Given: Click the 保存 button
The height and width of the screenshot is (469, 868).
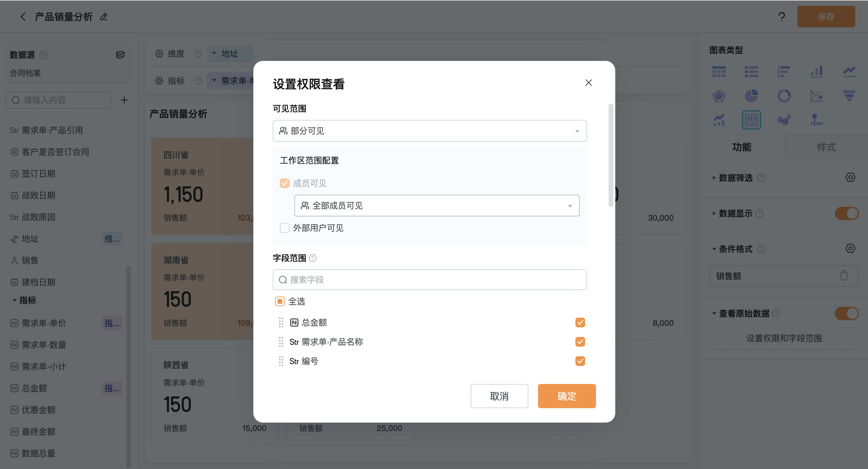Looking at the screenshot, I should [x=826, y=17].
